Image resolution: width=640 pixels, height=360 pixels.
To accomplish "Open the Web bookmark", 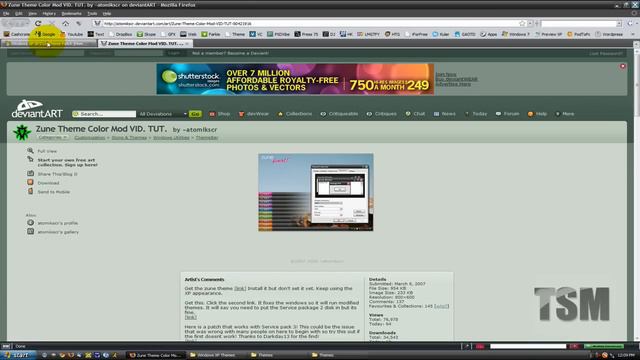I will [x=189, y=34].
